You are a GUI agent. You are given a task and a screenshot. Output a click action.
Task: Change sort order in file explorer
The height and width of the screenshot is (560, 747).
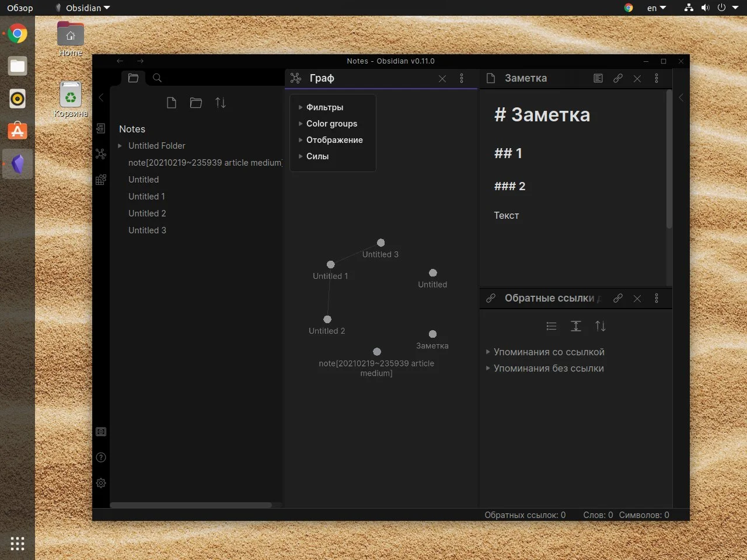point(221,103)
